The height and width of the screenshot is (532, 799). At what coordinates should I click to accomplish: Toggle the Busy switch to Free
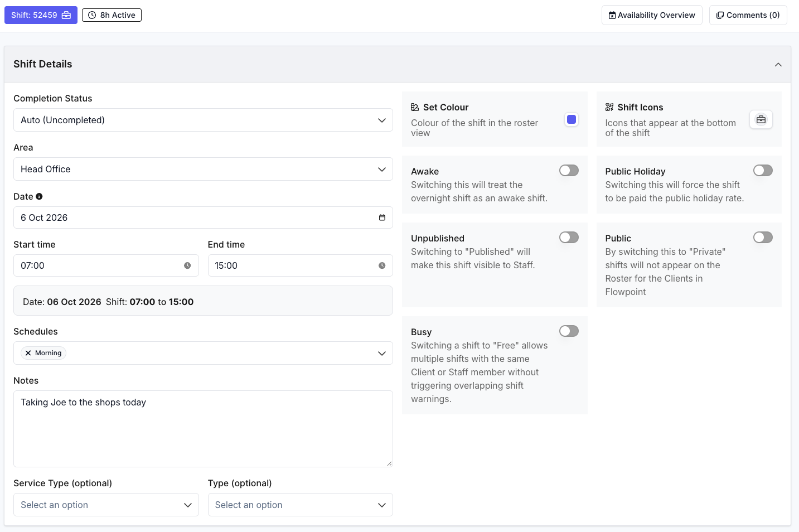click(x=569, y=331)
